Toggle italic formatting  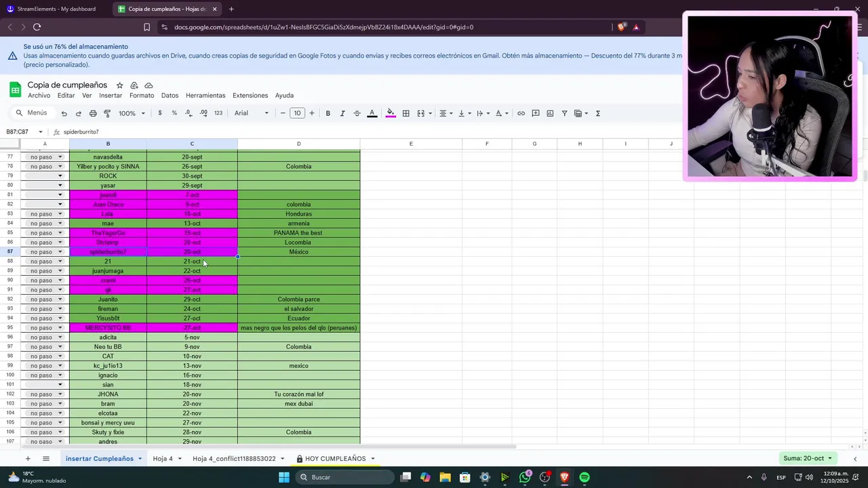(342, 113)
